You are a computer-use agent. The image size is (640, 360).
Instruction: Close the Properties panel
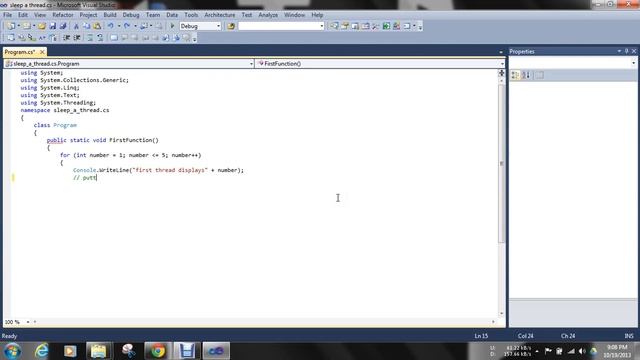634,51
